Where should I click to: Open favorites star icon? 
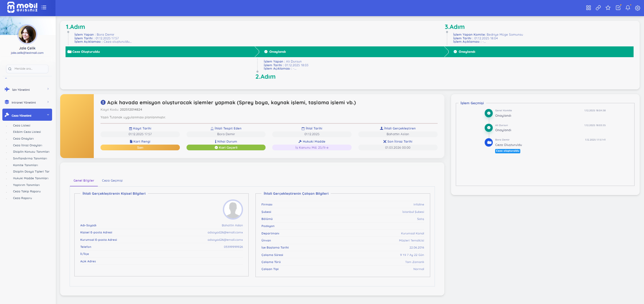(x=608, y=8)
